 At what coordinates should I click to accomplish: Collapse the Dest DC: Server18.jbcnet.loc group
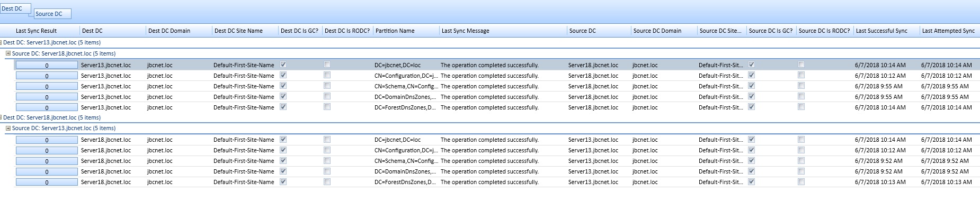coord(1,118)
